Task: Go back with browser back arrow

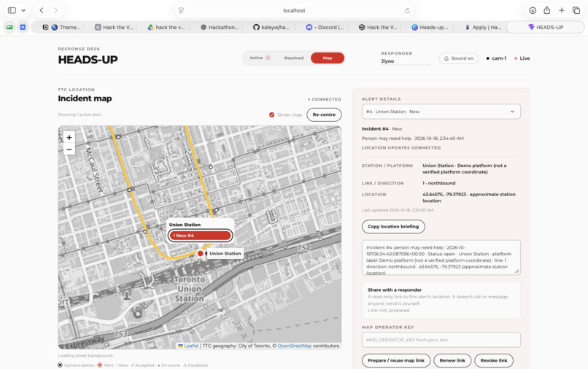Action: 42,10
